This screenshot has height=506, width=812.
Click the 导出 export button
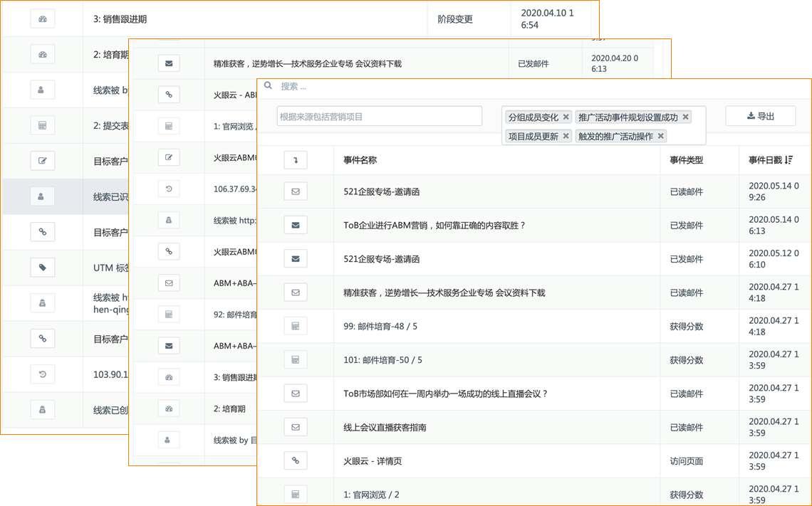pyautogui.click(x=760, y=115)
